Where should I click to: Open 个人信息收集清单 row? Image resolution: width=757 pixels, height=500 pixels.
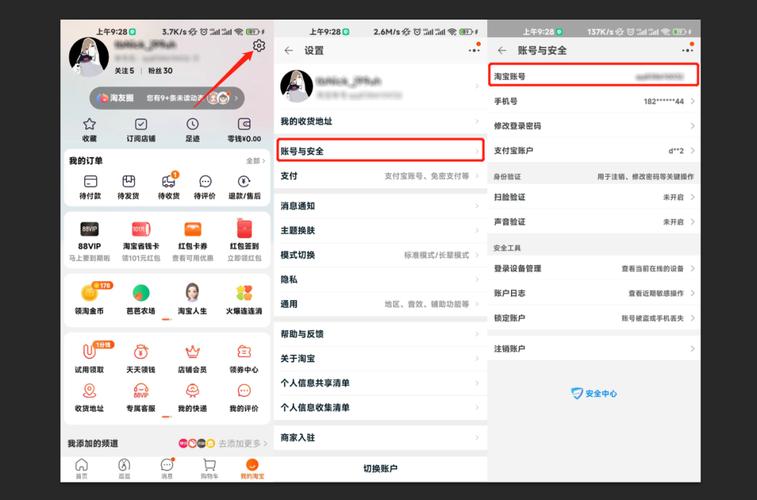[x=380, y=407]
